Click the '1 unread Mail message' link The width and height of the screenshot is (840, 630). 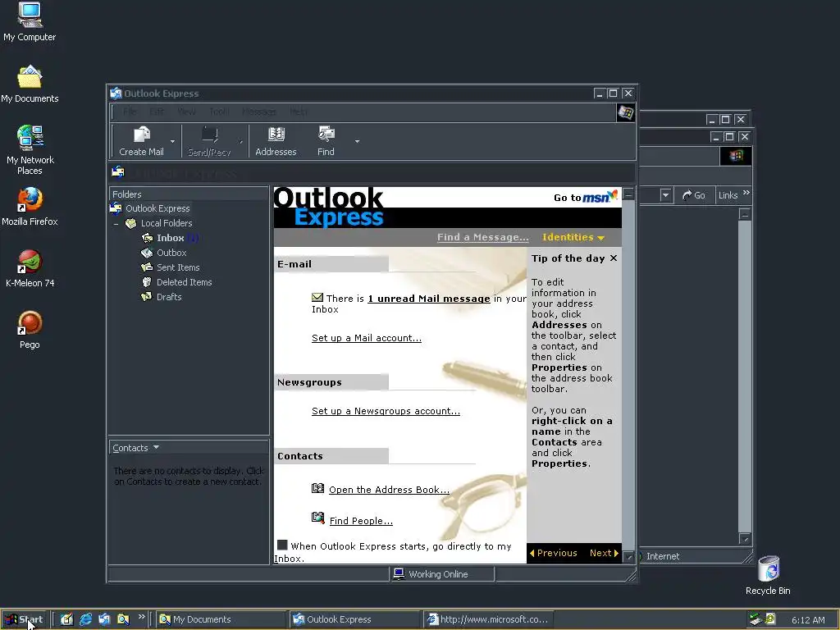[428, 299]
